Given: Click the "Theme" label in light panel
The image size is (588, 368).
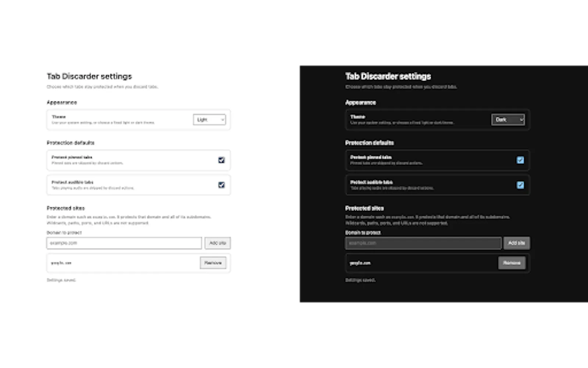Looking at the screenshot, I should (x=59, y=117).
